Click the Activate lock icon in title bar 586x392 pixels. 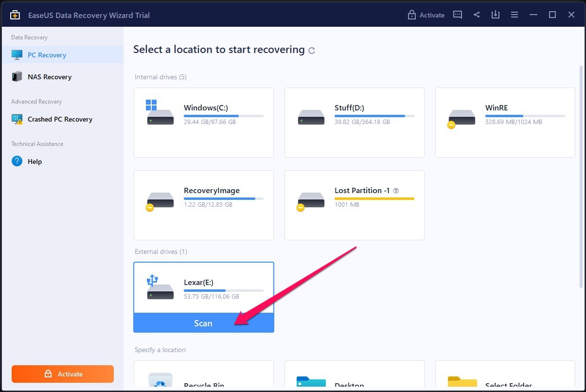(x=411, y=15)
